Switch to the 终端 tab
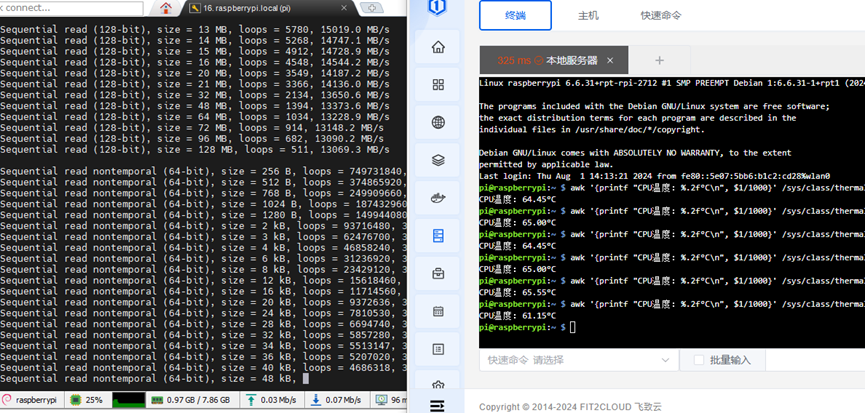Image resolution: width=865 pixels, height=413 pixels. 515,15
